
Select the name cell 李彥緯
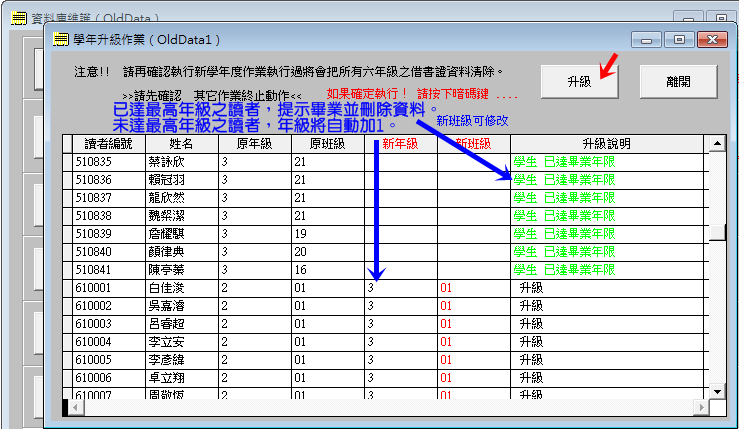click(x=182, y=360)
